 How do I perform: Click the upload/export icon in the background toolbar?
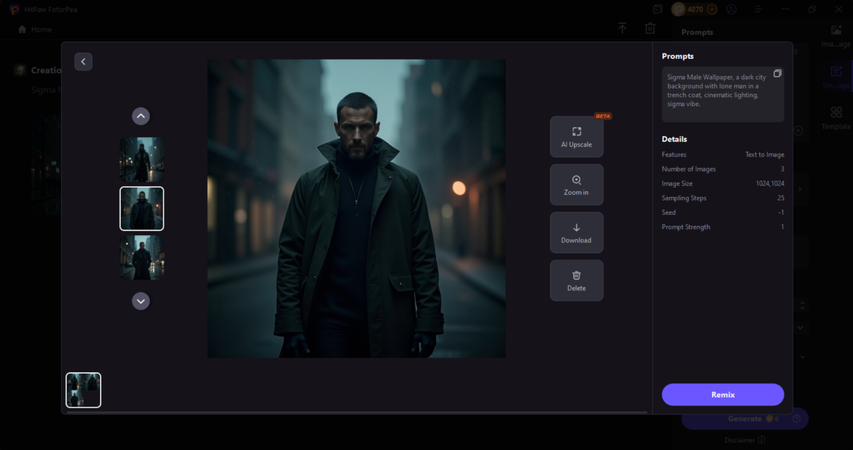622,28
